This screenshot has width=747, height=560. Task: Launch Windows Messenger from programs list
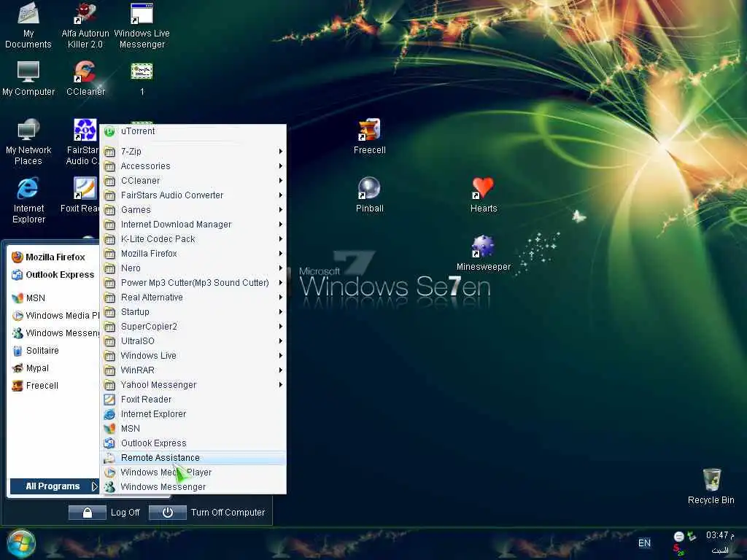(194, 487)
